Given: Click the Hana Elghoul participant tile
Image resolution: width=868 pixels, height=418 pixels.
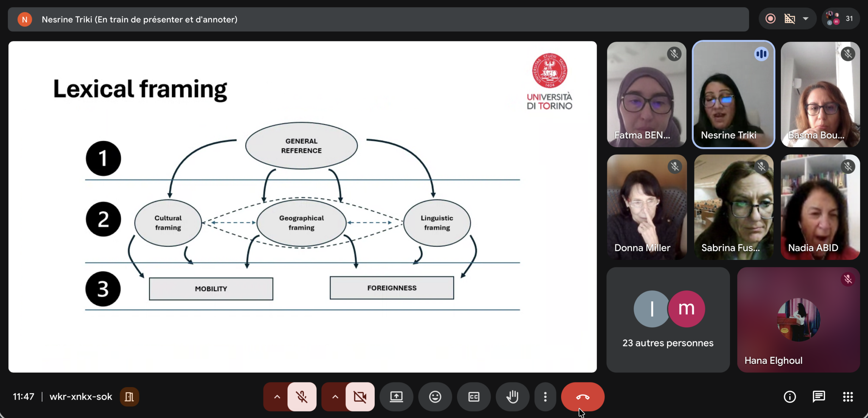Looking at the screenshot, I should [798, 320].
